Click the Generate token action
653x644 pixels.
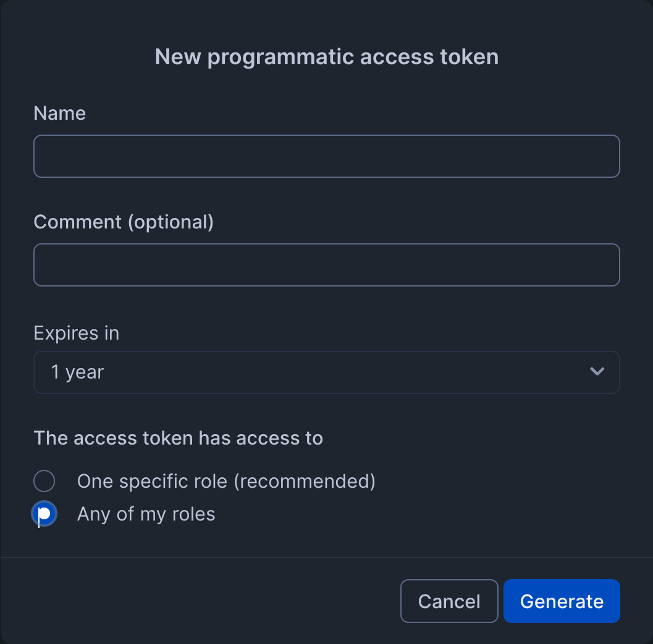point(561,601)
